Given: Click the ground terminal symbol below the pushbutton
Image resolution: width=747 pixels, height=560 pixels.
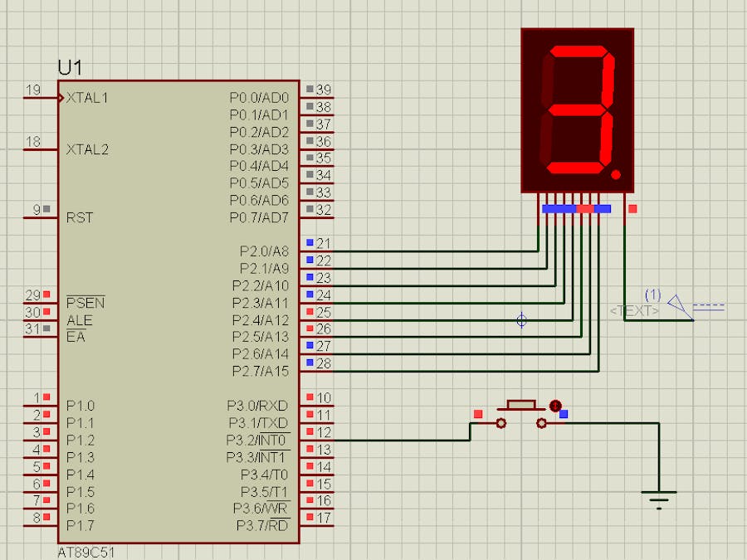Looking at the screenshot, I should coord(658,494).
